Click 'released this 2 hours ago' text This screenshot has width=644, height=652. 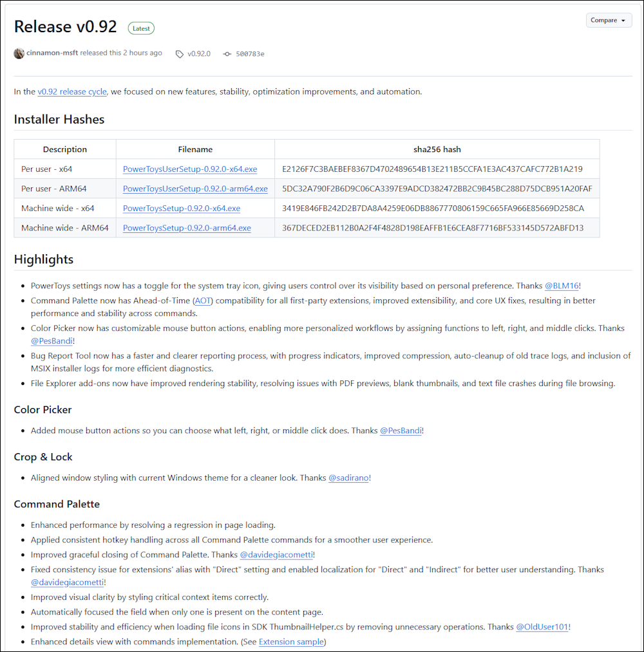point(121,53)
